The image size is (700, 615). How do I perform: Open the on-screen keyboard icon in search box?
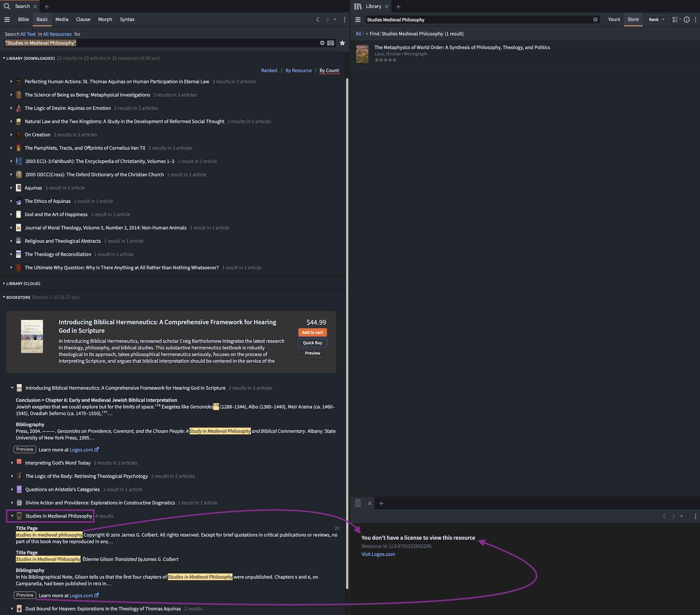pyautogui.click(x=331, y=43)
